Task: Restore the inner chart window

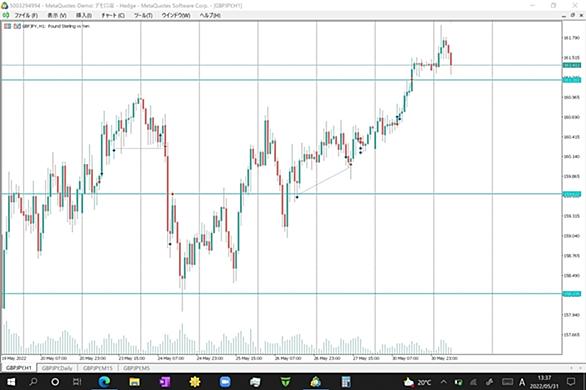Action: pyautogui.click(x=573, y=15)
